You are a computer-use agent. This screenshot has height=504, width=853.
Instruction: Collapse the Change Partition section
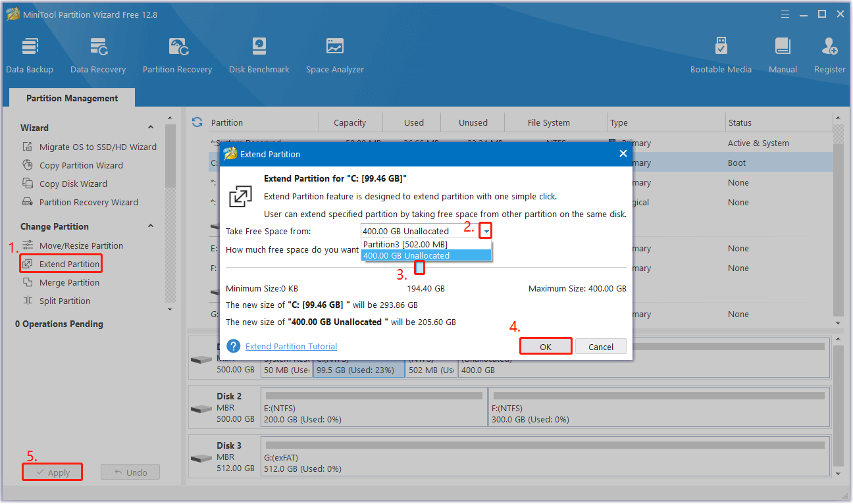pos(151,226)
